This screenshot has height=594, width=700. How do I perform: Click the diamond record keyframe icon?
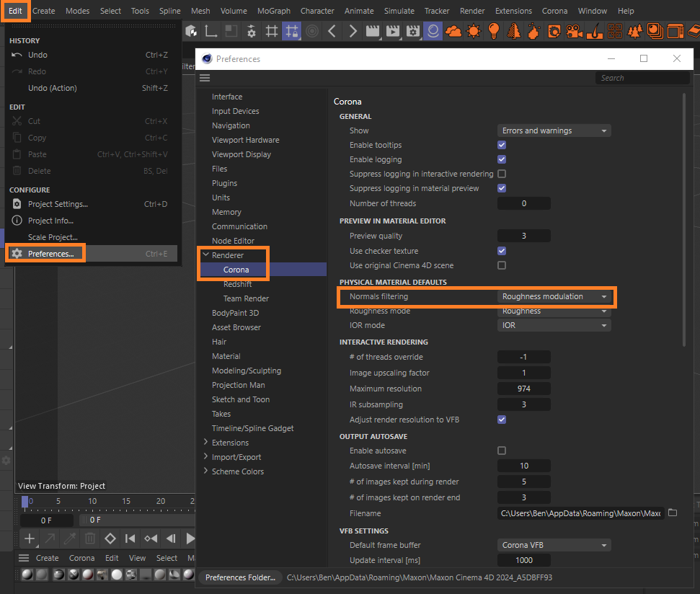tap(110, 538)
